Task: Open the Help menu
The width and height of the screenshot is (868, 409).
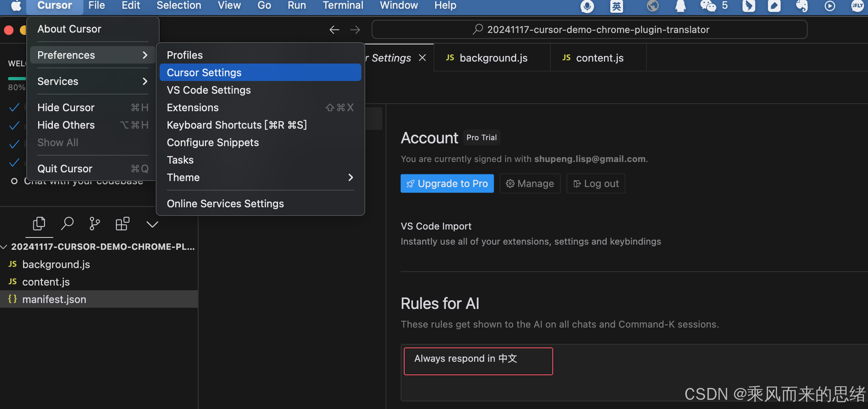Action: 445,6
